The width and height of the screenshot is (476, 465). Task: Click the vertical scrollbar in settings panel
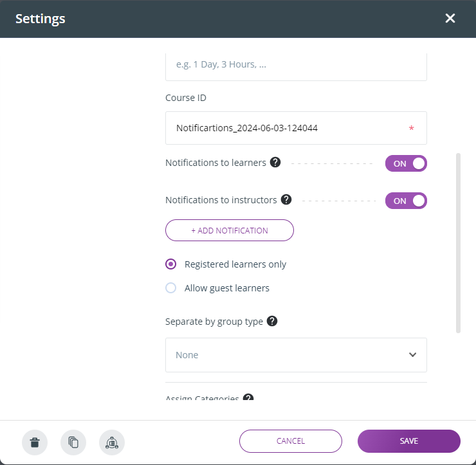[x=458, y=243]
